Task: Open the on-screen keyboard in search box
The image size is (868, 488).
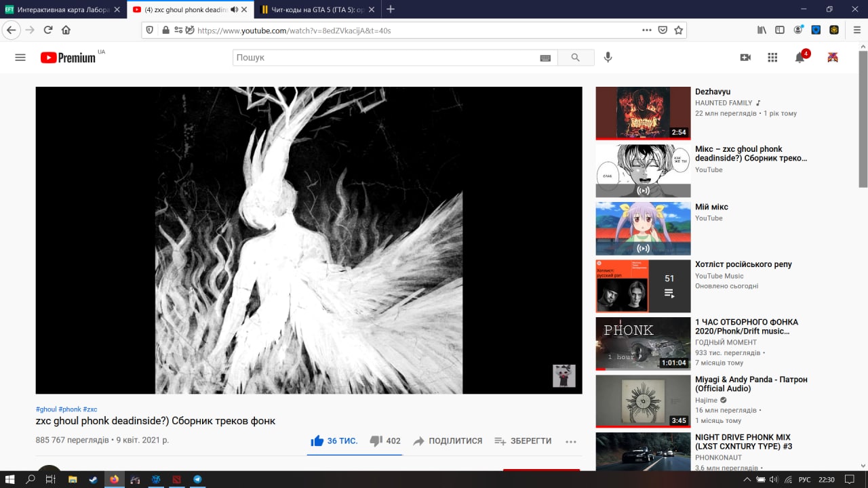Action: (x=545, y=58)
